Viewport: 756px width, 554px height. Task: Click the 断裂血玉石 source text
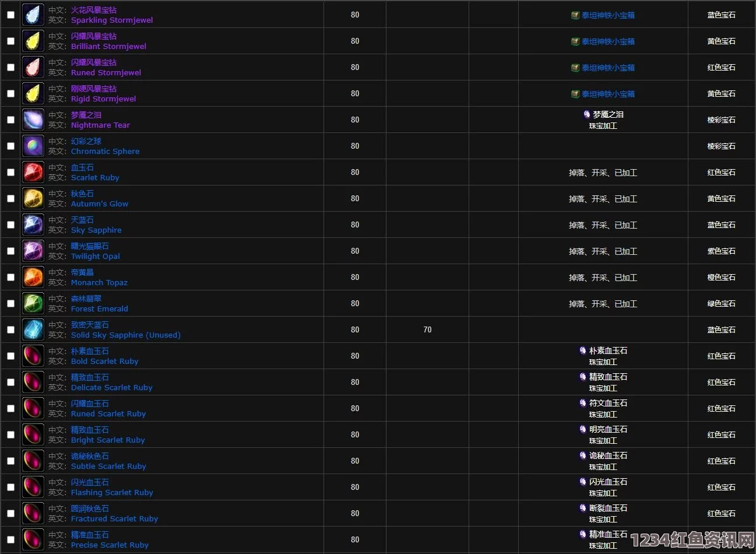click(x=608, y=508)
